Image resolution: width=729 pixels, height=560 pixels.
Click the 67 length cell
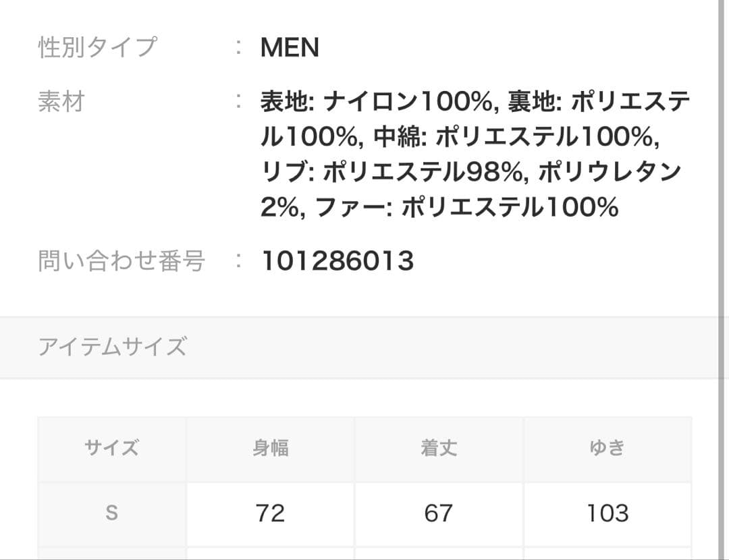[439, 513]
